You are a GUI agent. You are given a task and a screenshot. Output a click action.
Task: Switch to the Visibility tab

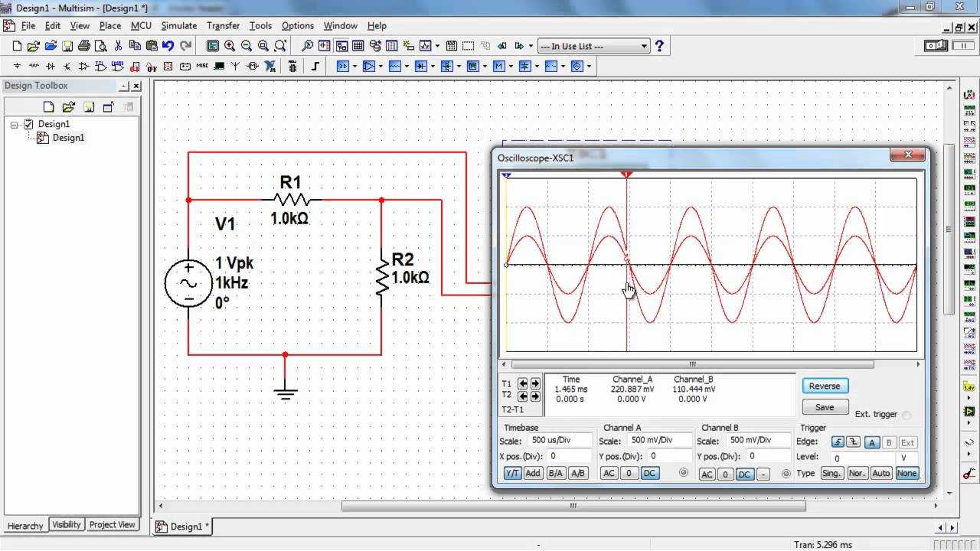(x=67, y=525)
